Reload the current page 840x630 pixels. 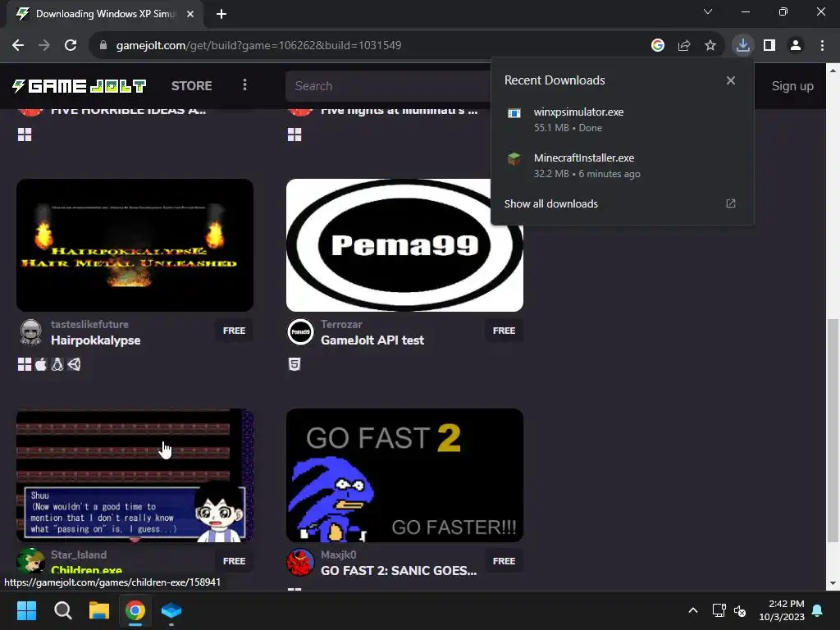71,45
